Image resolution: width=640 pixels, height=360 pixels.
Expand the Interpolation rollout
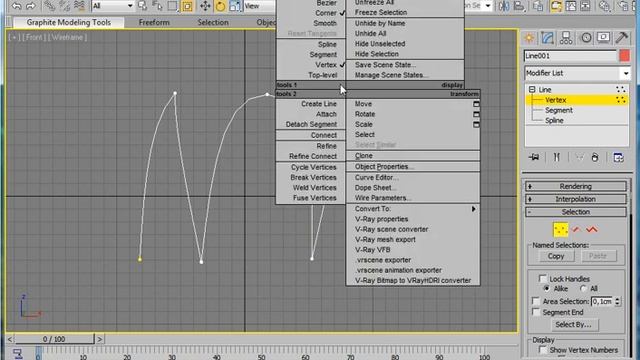[x=576, y=199]
